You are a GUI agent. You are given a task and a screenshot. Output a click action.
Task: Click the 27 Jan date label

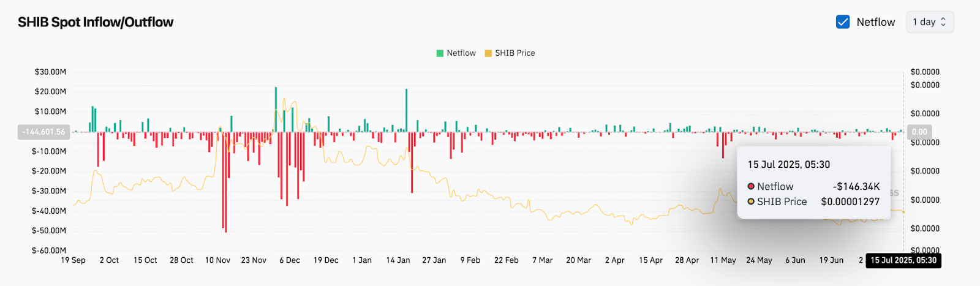pyautogui.click(x=434, y=260)
